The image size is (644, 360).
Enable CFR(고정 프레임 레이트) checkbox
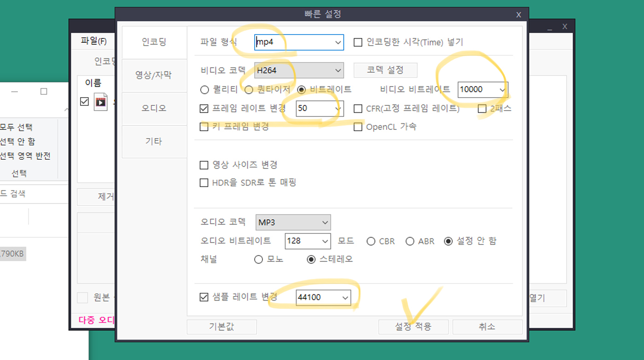coord(358,109)
